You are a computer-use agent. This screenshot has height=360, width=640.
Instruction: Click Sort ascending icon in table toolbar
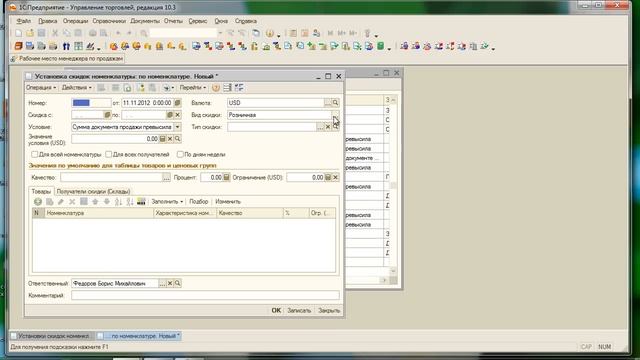(x=118, y=202)
